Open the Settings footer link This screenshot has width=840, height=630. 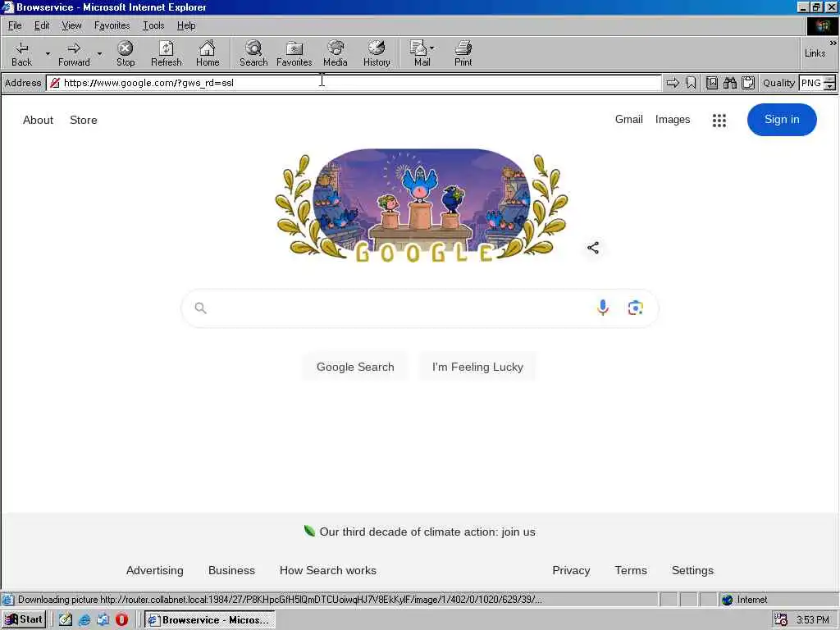pyautogui.click(x=692, y=571)
